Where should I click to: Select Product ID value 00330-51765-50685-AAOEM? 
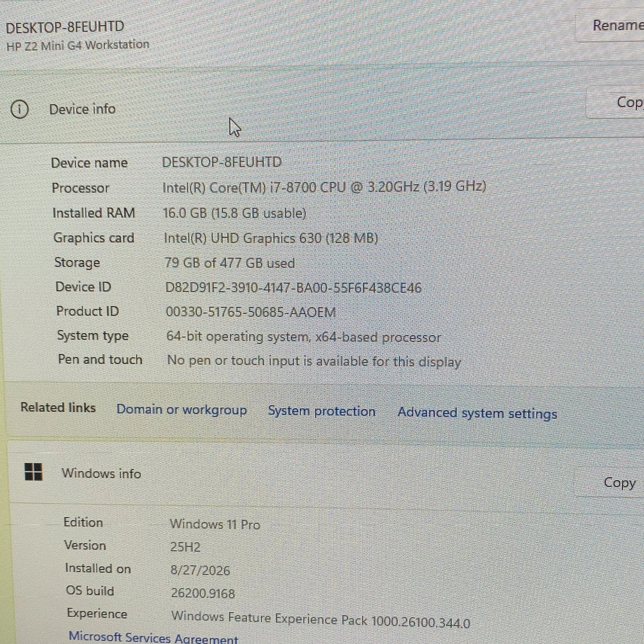tap(251, 312)
